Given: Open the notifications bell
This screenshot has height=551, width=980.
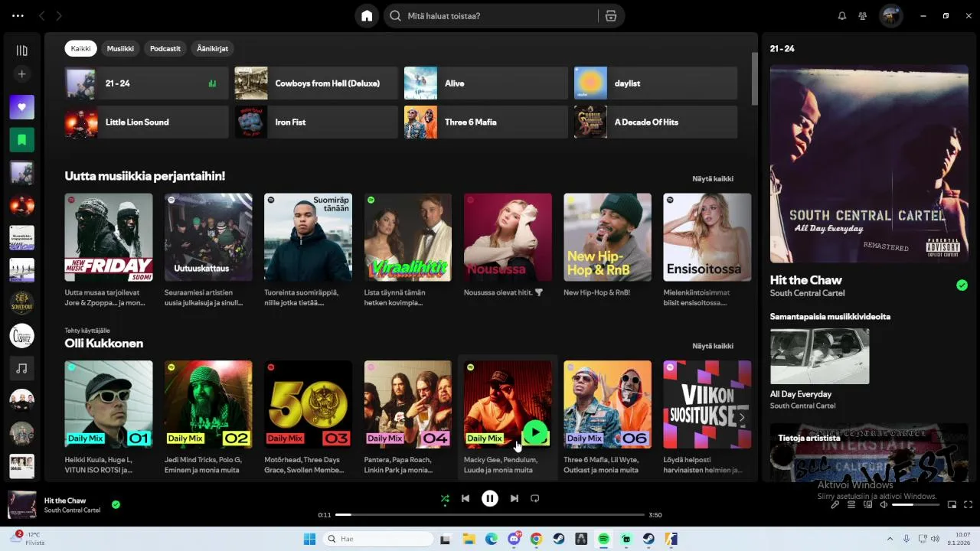Looking at the screenshot, I should point(842,16).
